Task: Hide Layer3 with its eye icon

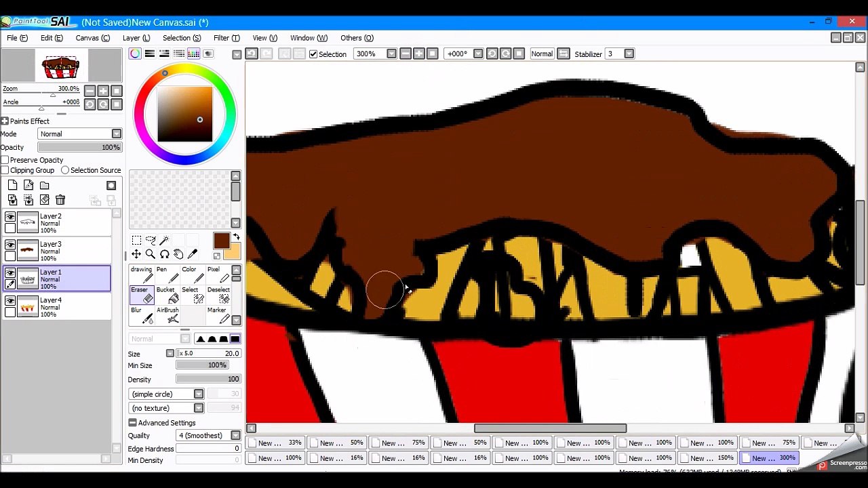Action: coord(10,245)
